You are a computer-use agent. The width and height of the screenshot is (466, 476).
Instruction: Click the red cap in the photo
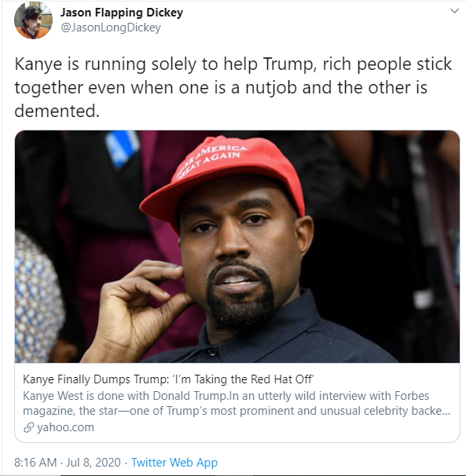point(223,179)
